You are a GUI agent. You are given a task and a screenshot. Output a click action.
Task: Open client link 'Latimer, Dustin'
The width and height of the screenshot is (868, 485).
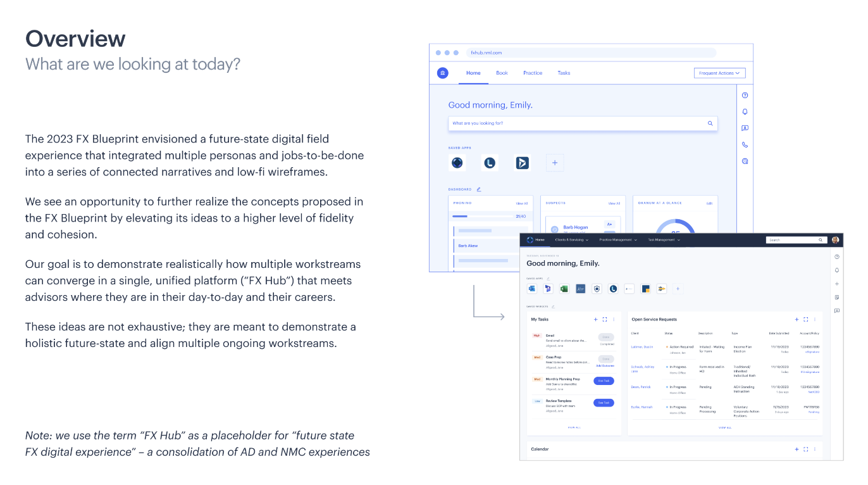(x=642, y=347)
